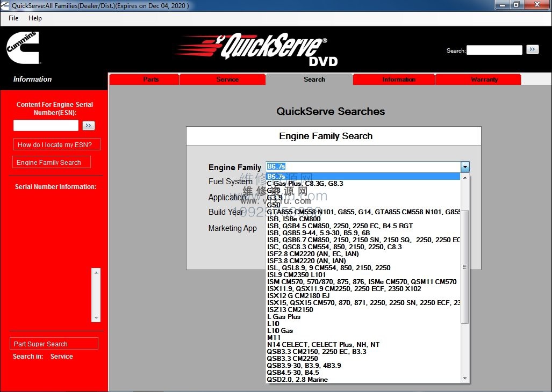This screenshot has width=552, height=392.
Task: Open the Information tab
Action: (394, 79)
